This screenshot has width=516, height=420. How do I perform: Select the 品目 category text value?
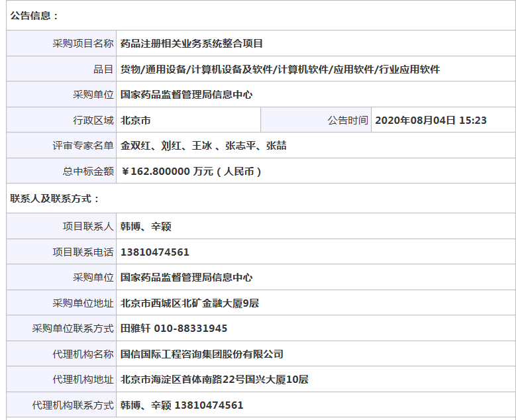pyautogui.click(x=280, y=69)
